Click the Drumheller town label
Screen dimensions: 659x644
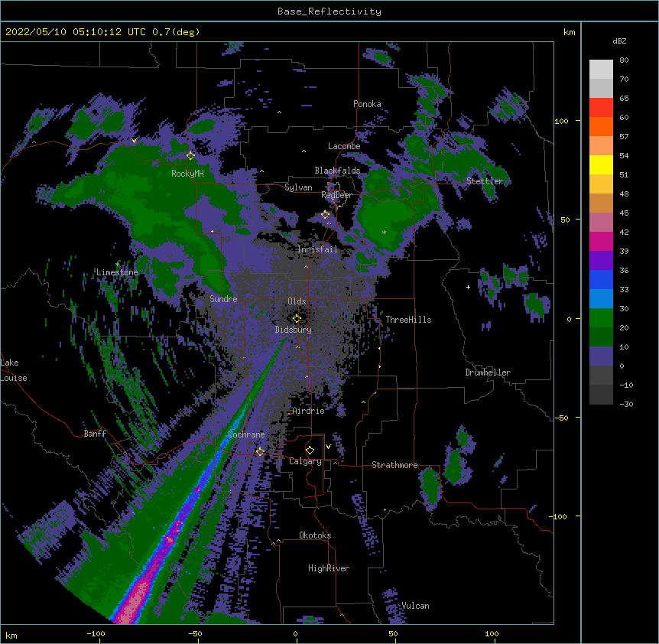pyautogui.click(x=488, y=372)
